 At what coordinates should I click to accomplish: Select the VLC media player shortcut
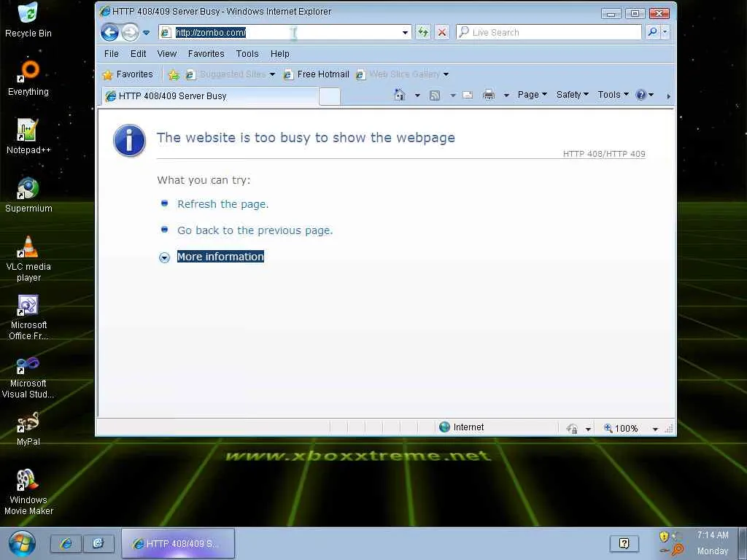28,259
